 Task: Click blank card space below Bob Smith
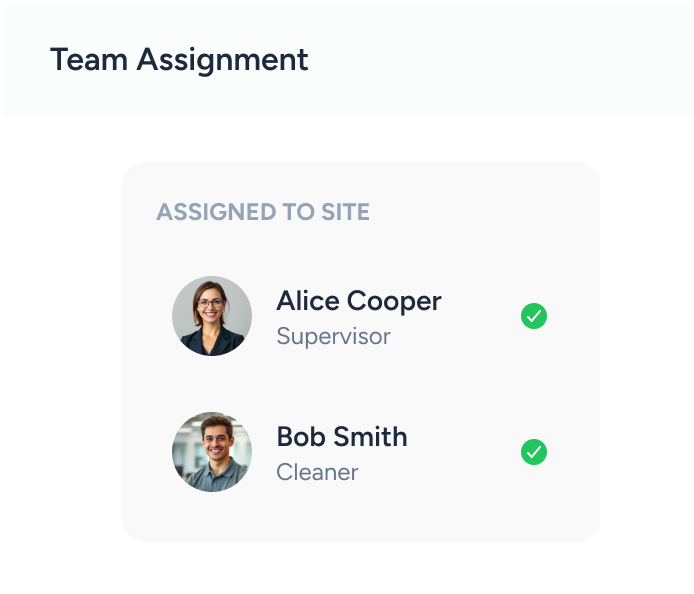coord(360,517)
